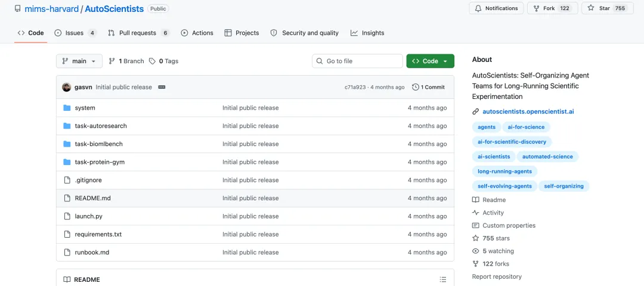Image resolution: width=644 pixels, height=286 pixels.
Task: Open the 1 Commit history clock icon
Action: [x=416, y=87]
